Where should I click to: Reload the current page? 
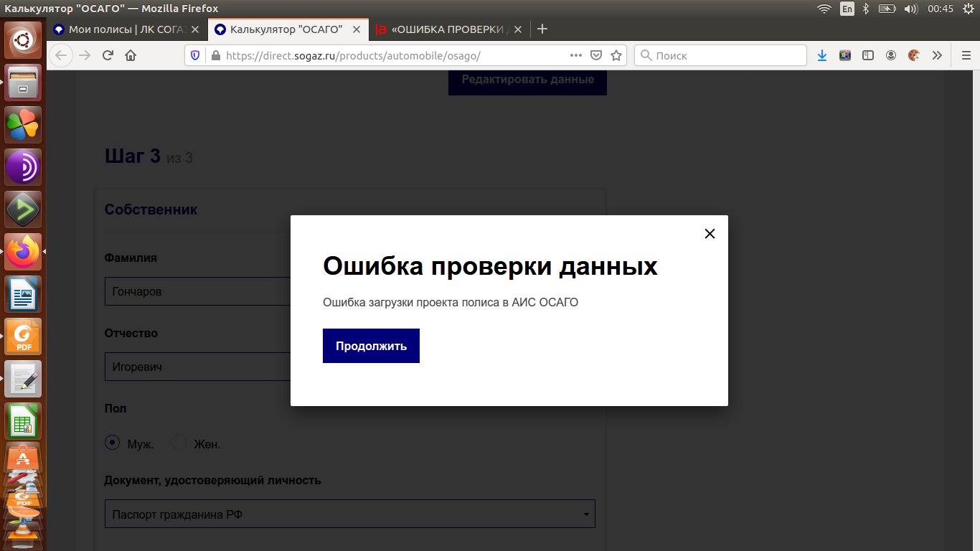(x=108, y=55)
